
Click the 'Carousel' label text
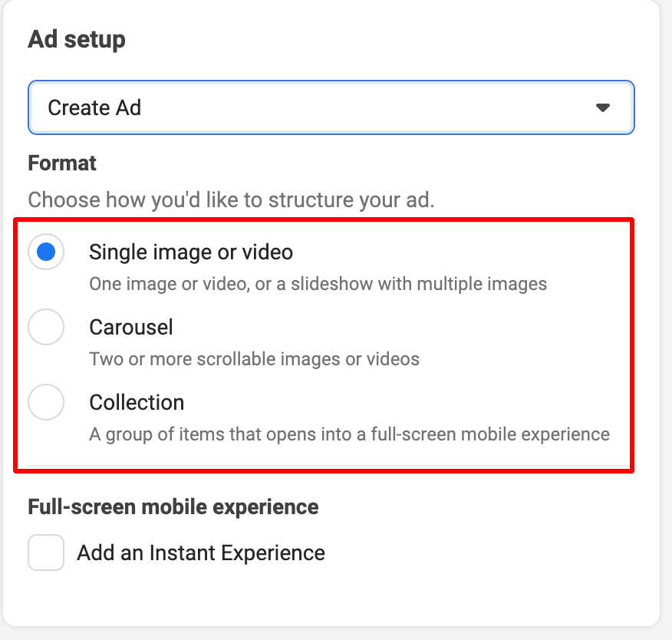(x=131, y=327)
